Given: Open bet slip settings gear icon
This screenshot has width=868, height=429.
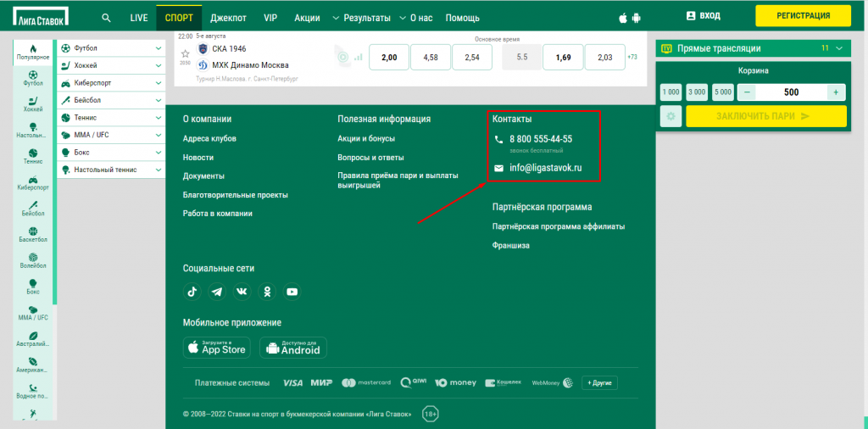Looking at the screenshot, I should pyautogui.click(x=670, y=116).
